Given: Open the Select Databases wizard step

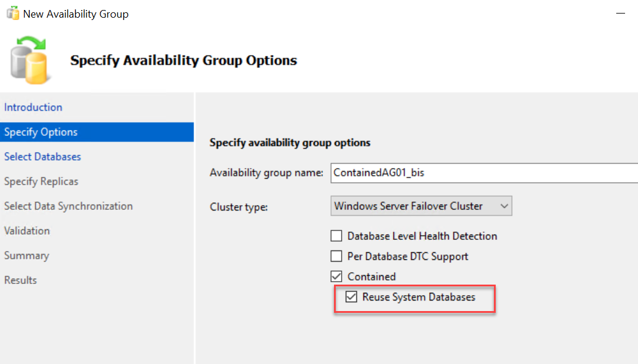Looking at the screenshot, I should point(42,156).
